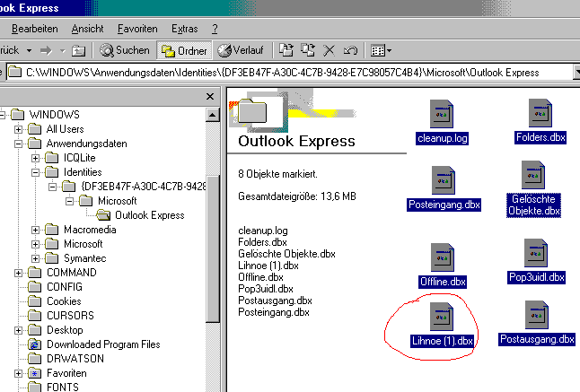Open the Ansicht menu
This screenshot has width=580, height=392.
[87, 29]
